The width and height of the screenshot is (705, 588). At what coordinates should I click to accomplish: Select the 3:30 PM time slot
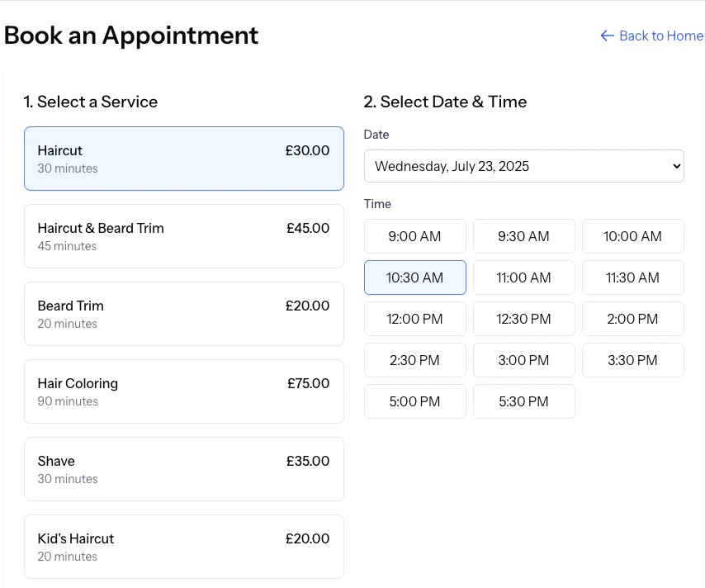(632, 360)
